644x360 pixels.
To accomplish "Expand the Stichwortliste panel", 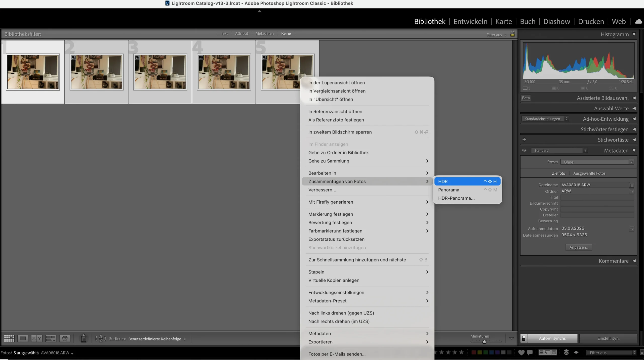I will pos(634,140).
